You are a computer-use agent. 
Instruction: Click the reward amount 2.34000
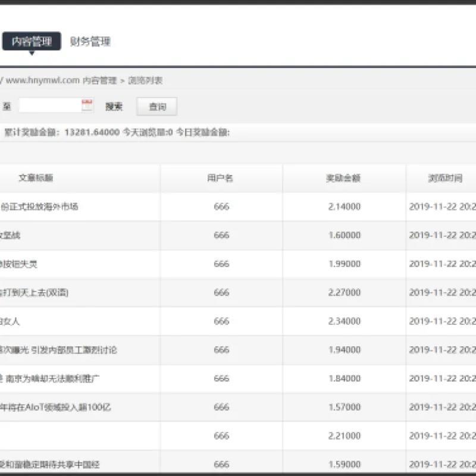tap(345, 321)
